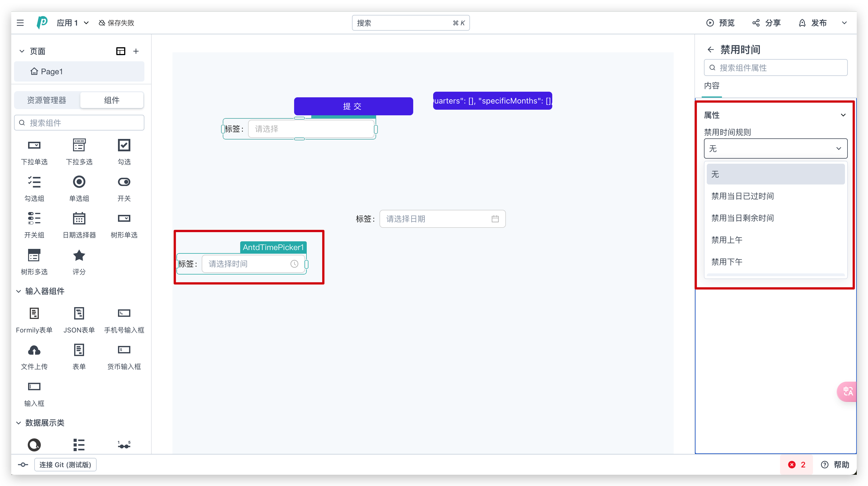This screenshot has height=486, width=868.
Task: Collapse the 属性 section chevron
Action: [x=843, y=115]
